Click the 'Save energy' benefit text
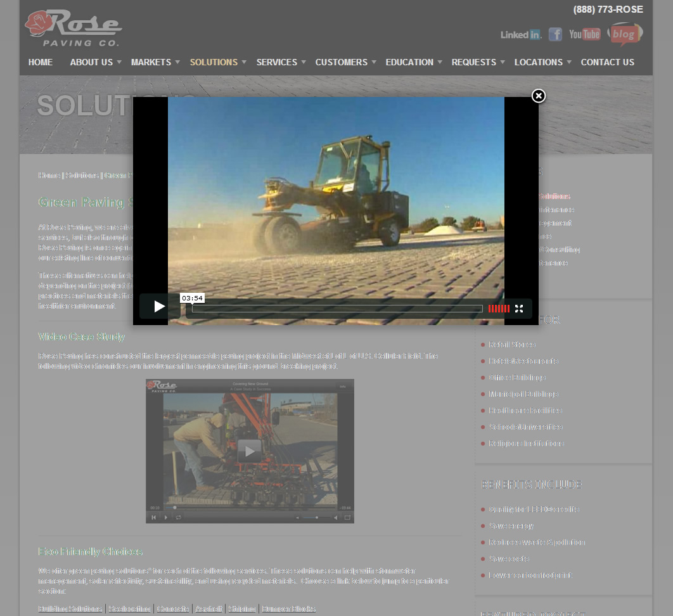Image resolution: width=673 pixels, height=616 pixels. click(x=511, y=526)
